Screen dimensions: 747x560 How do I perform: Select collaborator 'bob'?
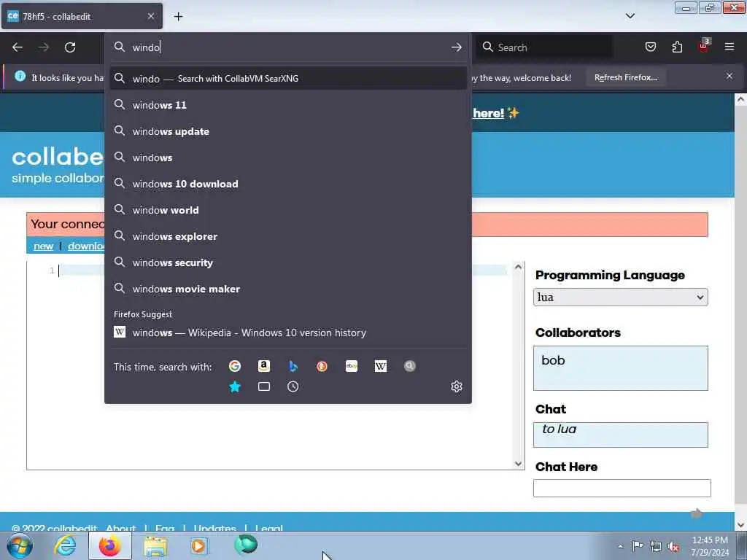click(553, 360)
